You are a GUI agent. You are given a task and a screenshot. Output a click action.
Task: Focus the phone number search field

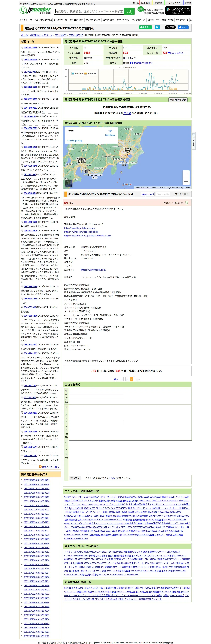(89, 11)
